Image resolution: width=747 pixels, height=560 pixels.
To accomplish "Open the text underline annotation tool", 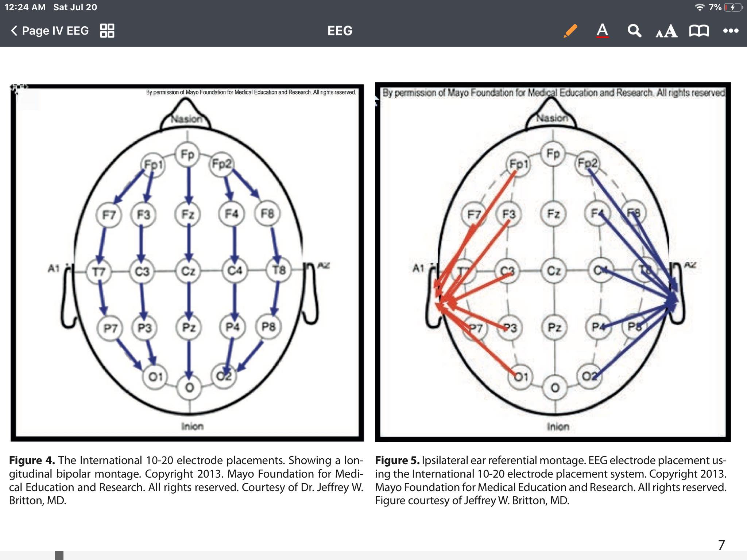I will pyautogui.click(x=602, y=31).
